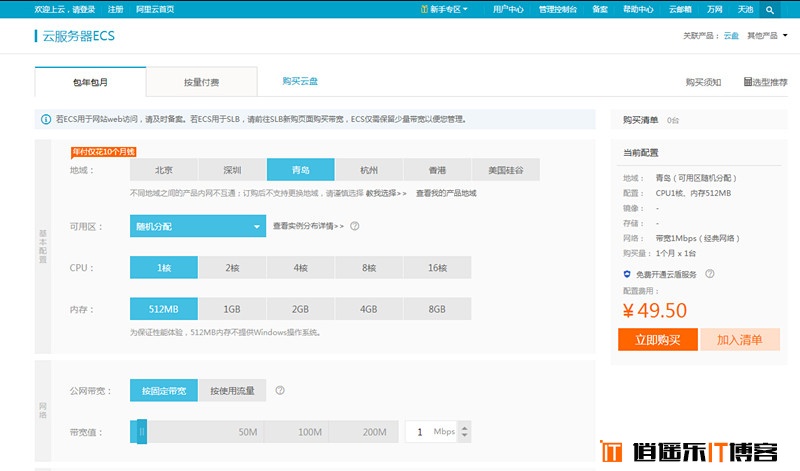800x471 pixels.
Task: Click the help icon beside 查看实例分布详情
Action: 355,226
